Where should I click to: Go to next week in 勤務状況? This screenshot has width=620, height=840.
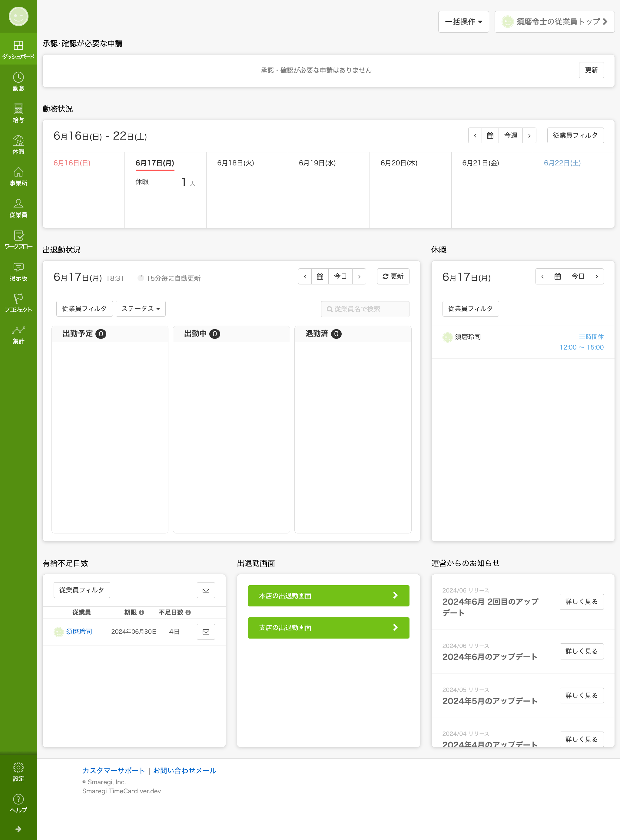[529, 135]
